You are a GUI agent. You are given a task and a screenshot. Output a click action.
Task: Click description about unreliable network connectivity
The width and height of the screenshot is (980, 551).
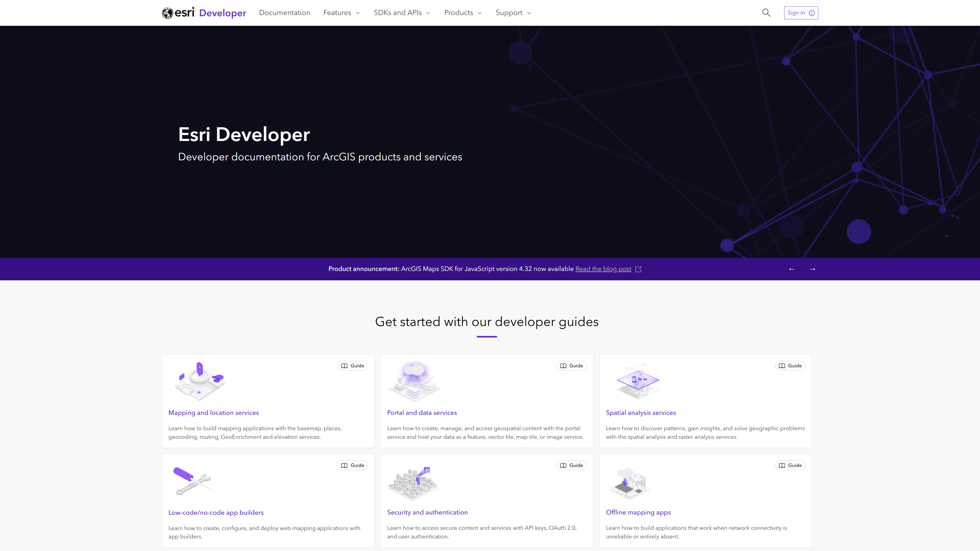696,532
